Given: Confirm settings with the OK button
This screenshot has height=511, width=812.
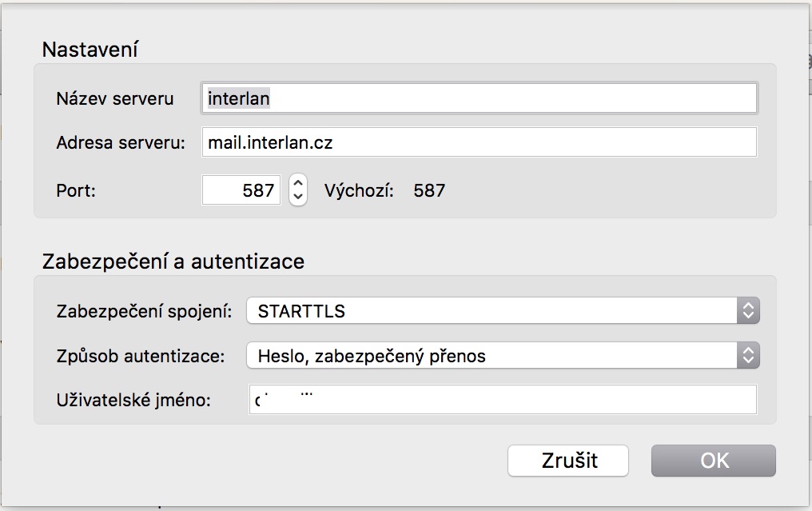Looking at the screenshot, I should [714, 460].
